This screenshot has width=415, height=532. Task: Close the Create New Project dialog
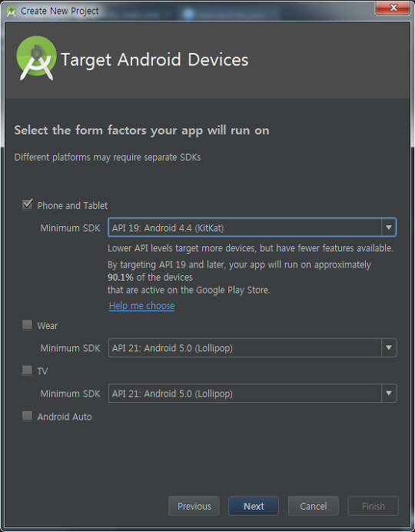click(393, 8)
